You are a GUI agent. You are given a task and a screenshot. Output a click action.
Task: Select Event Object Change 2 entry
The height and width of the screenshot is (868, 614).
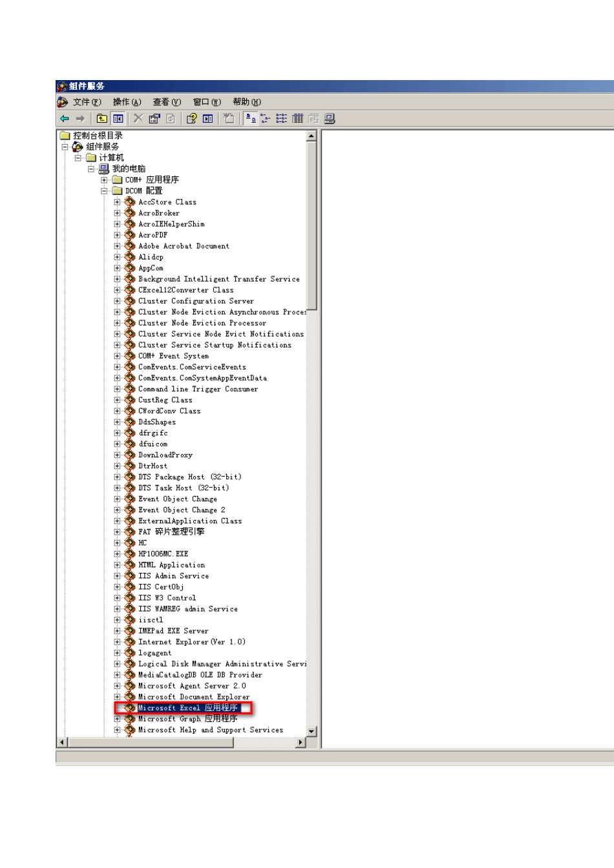[x=182, y=510]
